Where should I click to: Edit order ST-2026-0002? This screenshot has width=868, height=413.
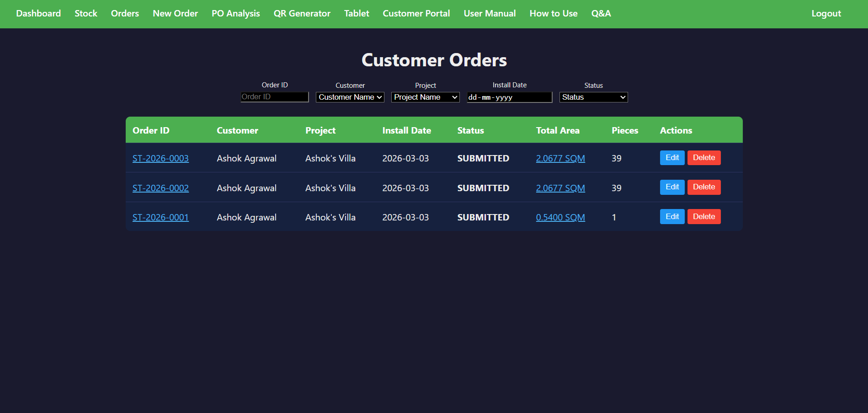[x=672, y=187]
